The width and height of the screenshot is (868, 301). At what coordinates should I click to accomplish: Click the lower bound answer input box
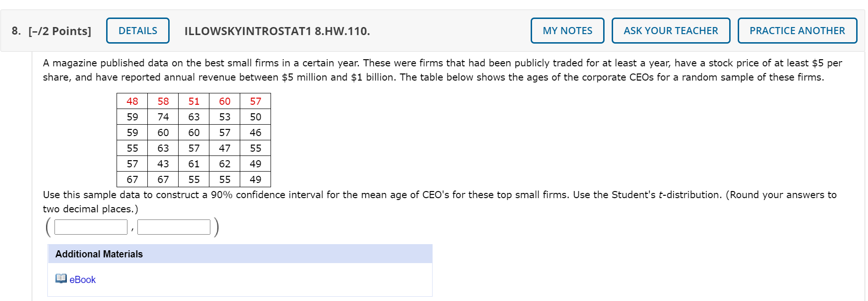tap(91, 227)
